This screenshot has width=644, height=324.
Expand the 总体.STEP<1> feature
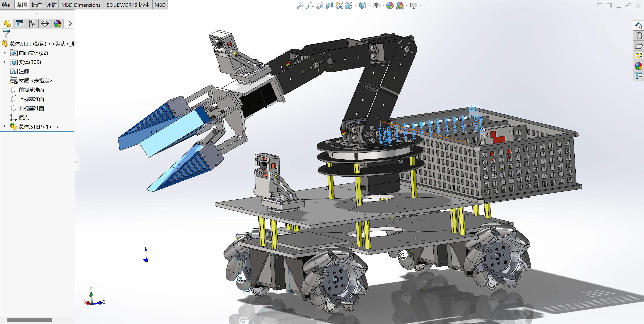4,126
